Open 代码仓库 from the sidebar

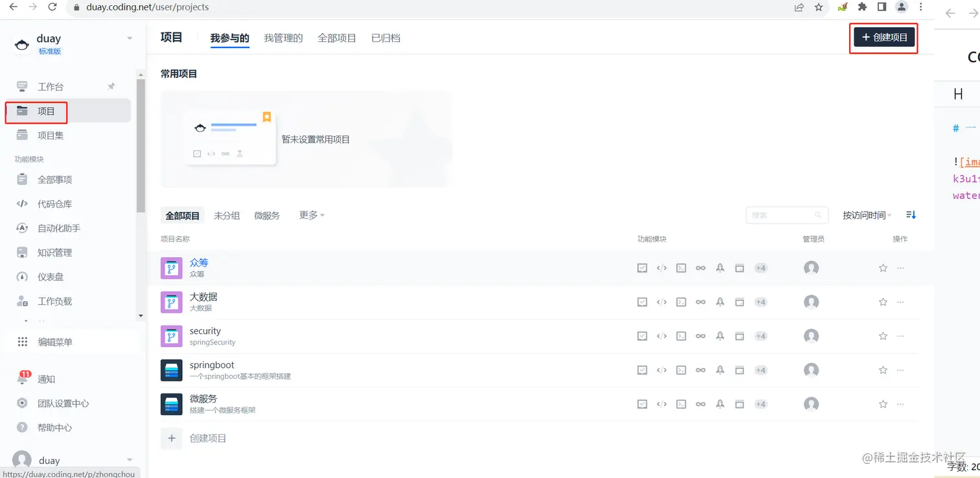pos(54,204)
